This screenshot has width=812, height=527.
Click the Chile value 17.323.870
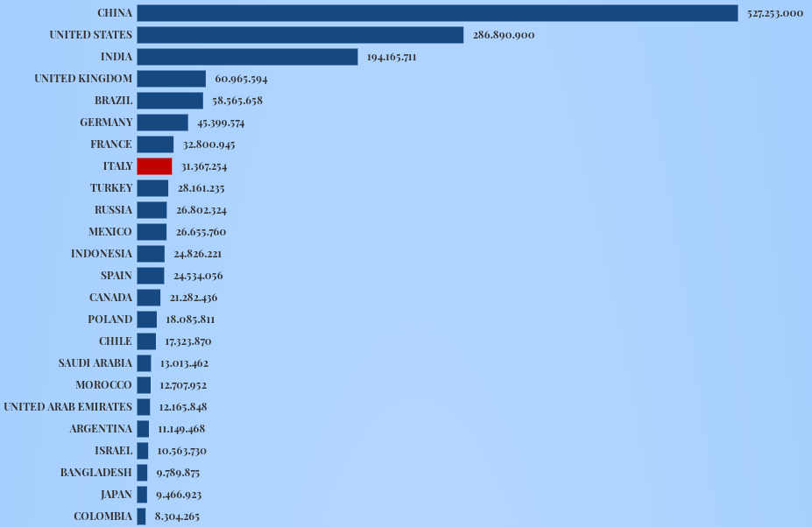coord(188,341)
